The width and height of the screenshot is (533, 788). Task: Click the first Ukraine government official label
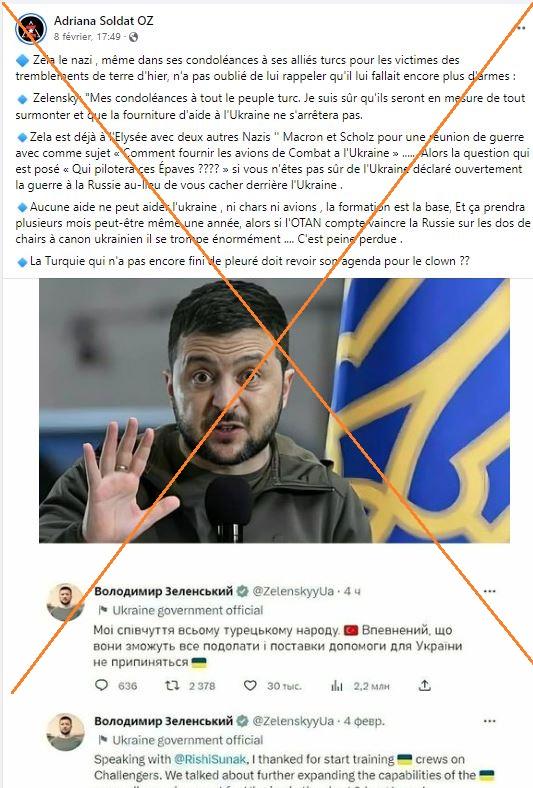pyautogui.click(x=187, y=611)
